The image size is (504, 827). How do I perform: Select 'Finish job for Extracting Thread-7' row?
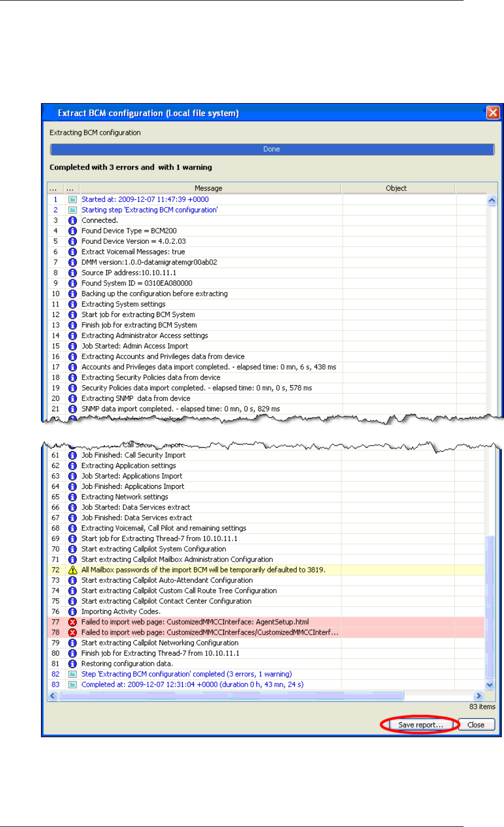point(266,654)
